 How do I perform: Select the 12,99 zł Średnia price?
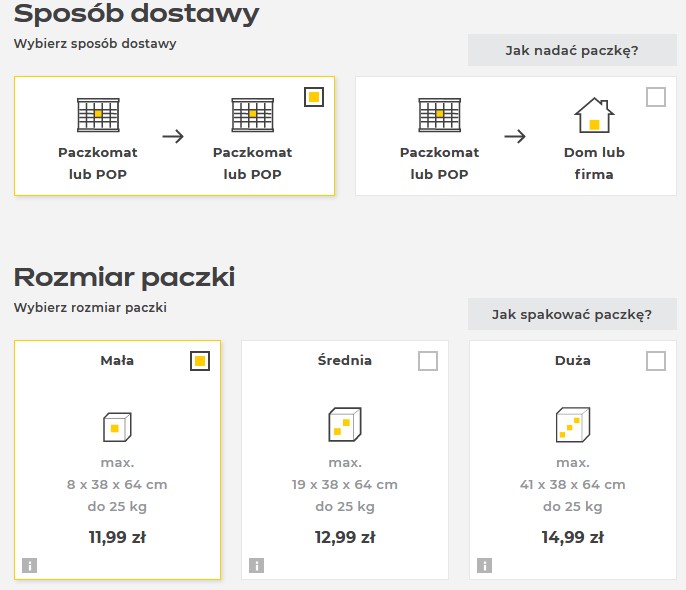click(x=345, y=537)
